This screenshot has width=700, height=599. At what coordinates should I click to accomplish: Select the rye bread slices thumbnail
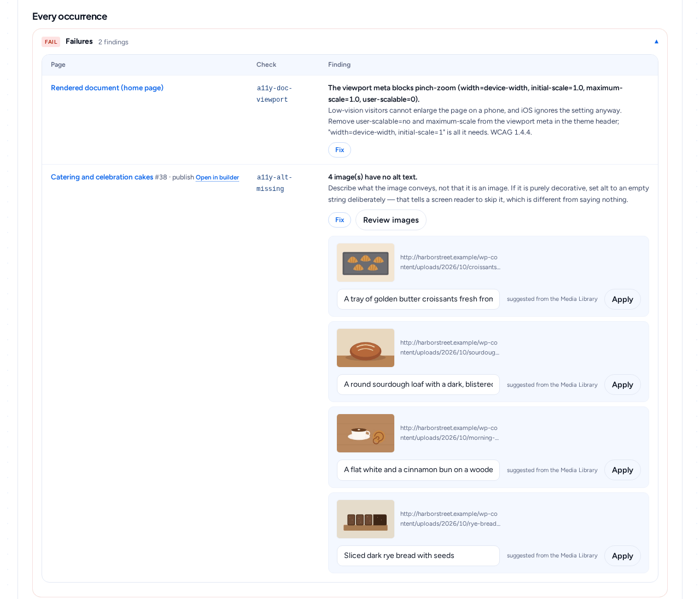click(365, 519)
